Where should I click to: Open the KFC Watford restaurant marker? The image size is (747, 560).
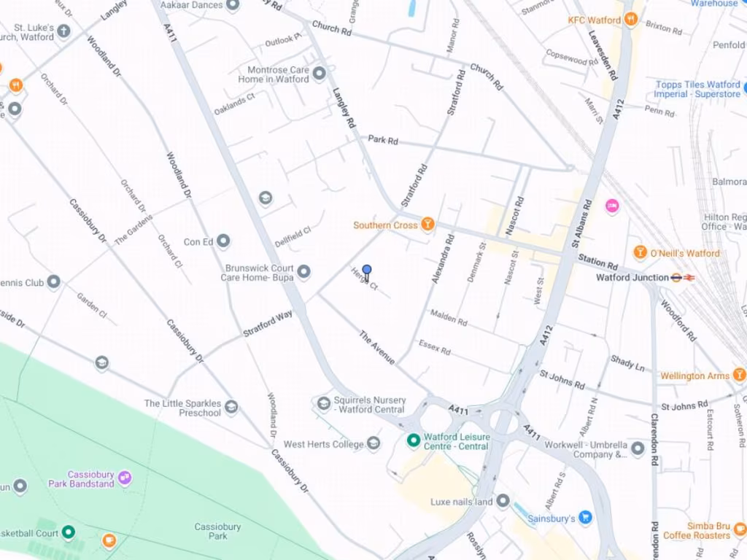click(x=631, y=20)
